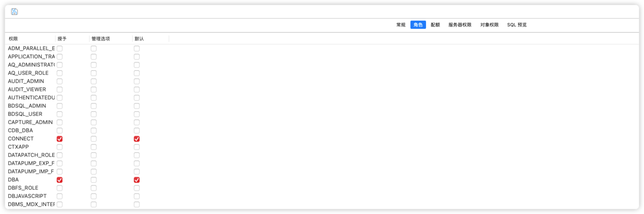The height and width of the screenshot is (214, 644).
Task: Check 管理选项 for the CONNECT role
Action: click(94, 139)
